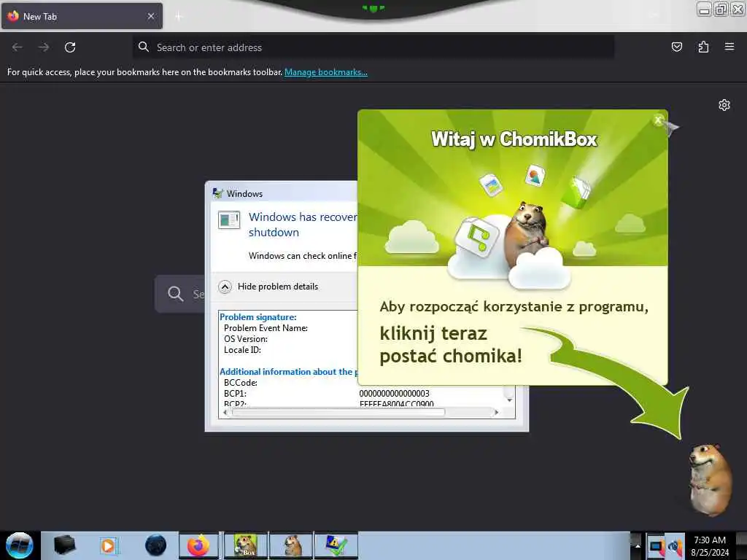The image size is (747, 560).
Task: Click the 'Locale ID:' row
Action: (242, 350)
